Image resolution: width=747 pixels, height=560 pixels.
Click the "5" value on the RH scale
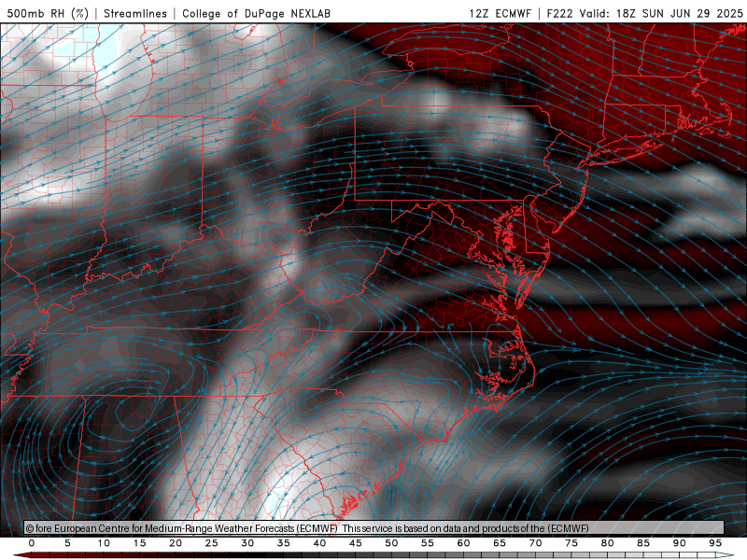point(67,543)
